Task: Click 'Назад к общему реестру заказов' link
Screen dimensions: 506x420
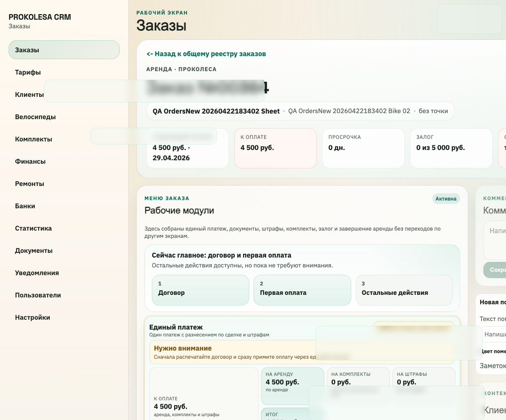Action: pos(206,54)
